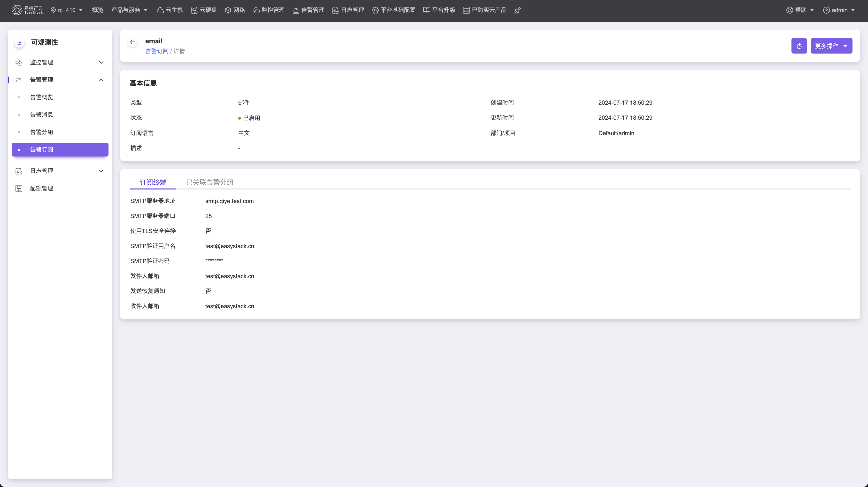Switch to the 已关联告警分组 tab
The image size is (868, 487).
coord(209,182)
